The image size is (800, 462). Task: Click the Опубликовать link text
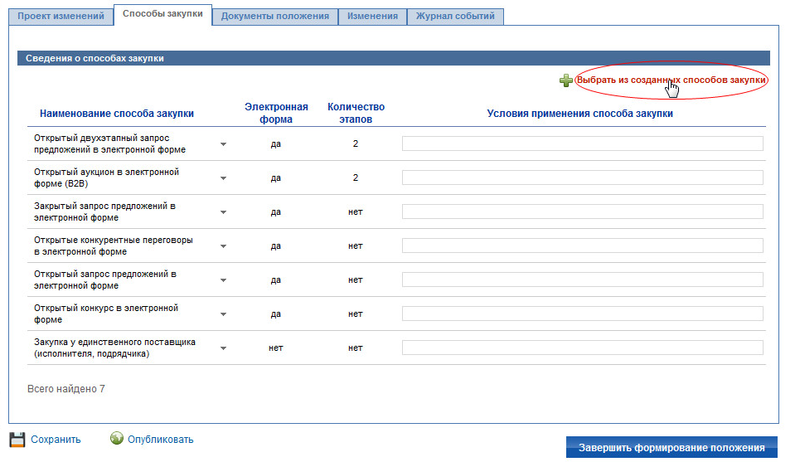tap(160, 439)
